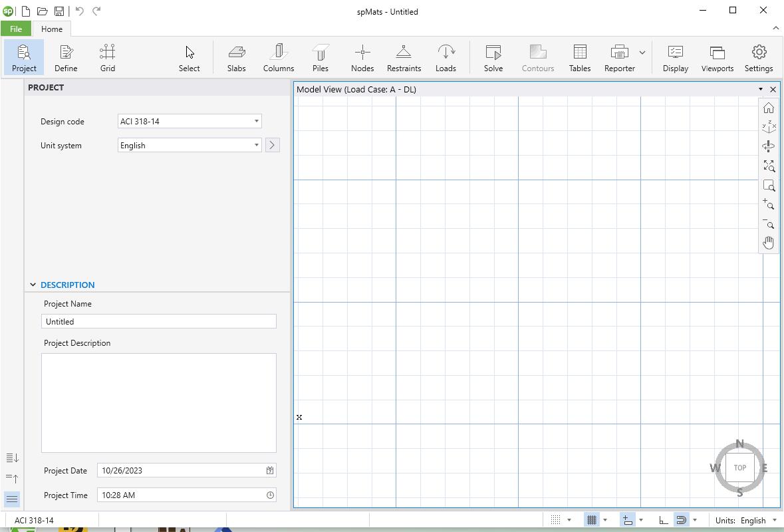784x532 pixels.
Task: Click the collapse-all sections icon in left strip
Action: click(12, 479)
